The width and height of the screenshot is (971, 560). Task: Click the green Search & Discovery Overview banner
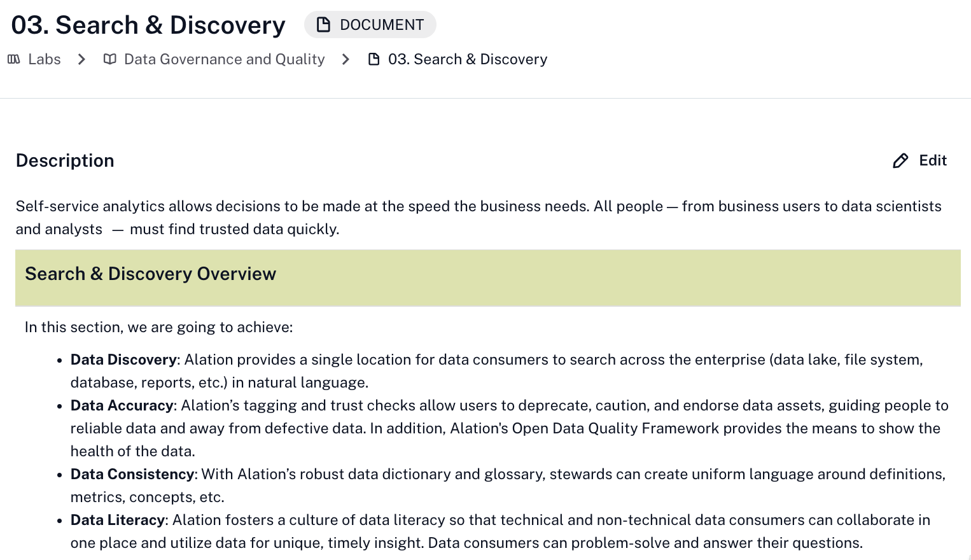point(487,277)
